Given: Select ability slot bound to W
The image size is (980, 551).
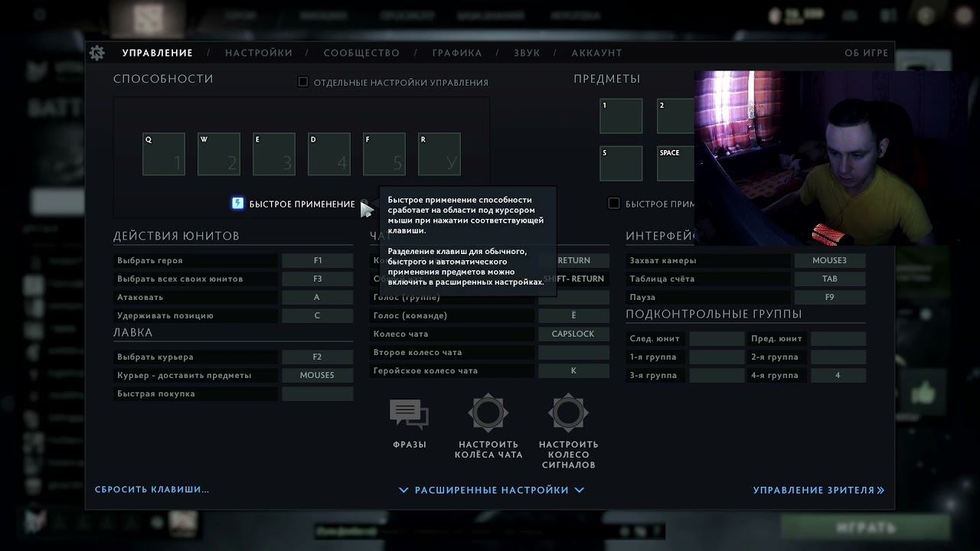Looking at the screenshot, I should (x=219, y=154).
